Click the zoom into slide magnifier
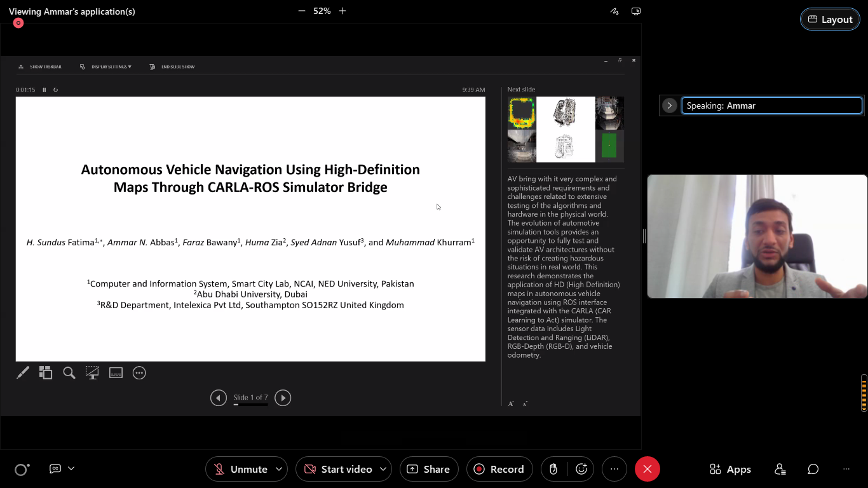The height and width of the screenshot is (488, 868). coord(69,373)
